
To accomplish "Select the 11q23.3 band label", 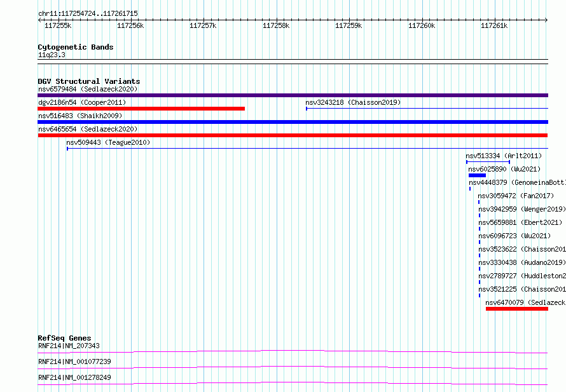I will click(52, 55).
